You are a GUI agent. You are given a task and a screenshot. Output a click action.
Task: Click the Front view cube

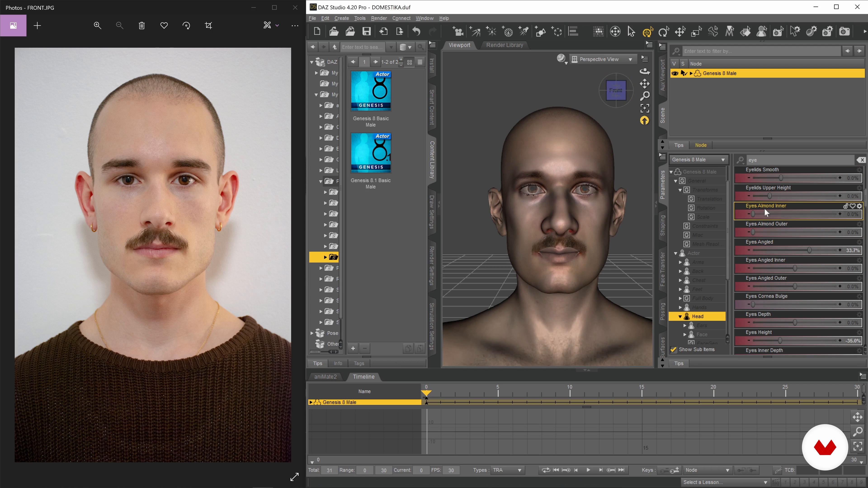coord(616,90)
